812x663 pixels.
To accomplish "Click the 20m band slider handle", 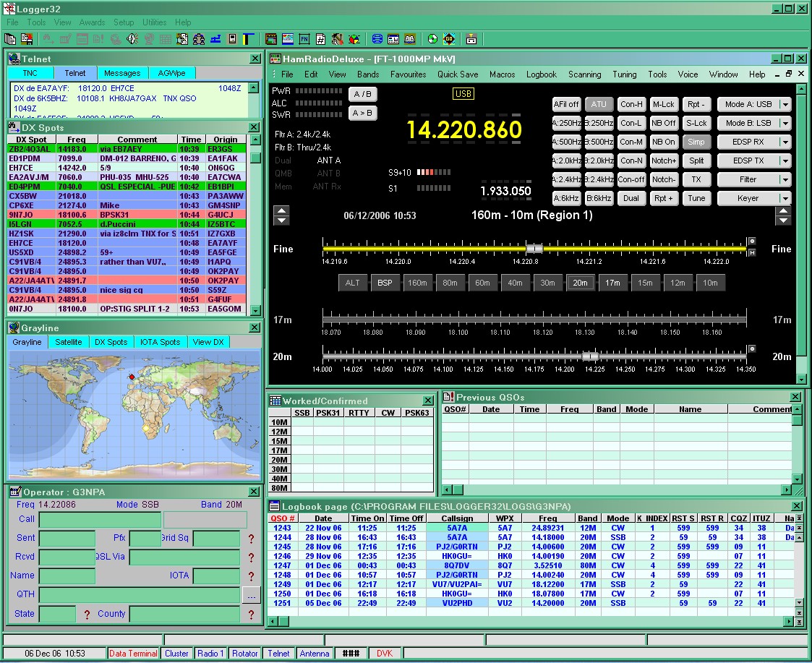I will point(590,356).
